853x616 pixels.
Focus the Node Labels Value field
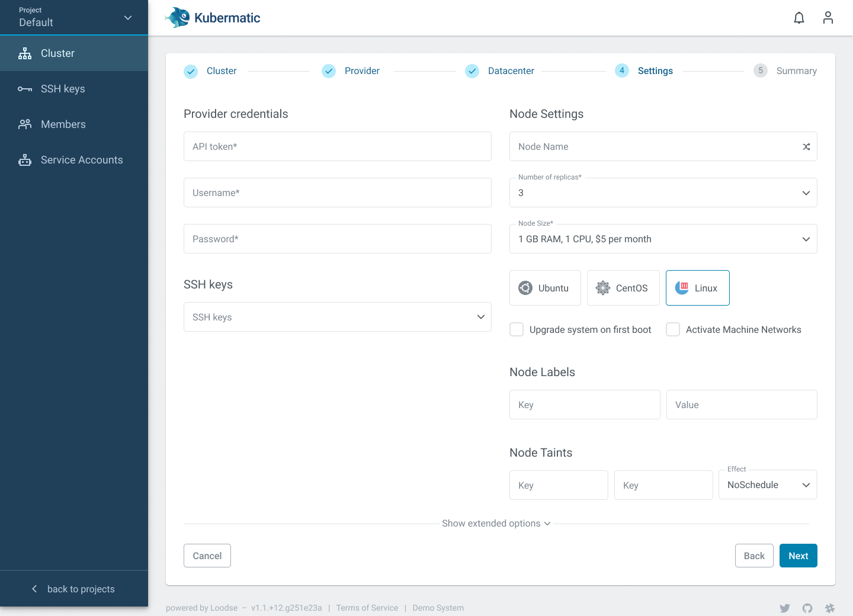click(742, 405)
